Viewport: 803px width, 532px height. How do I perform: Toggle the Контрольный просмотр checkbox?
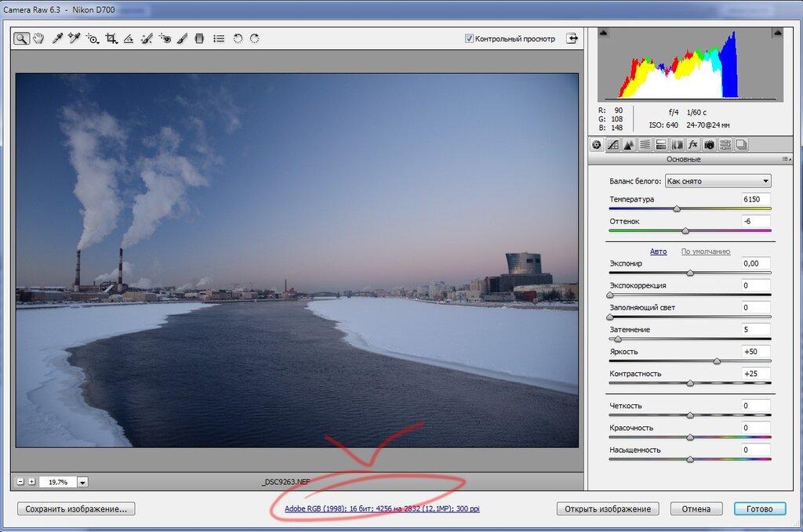point(469,38)
